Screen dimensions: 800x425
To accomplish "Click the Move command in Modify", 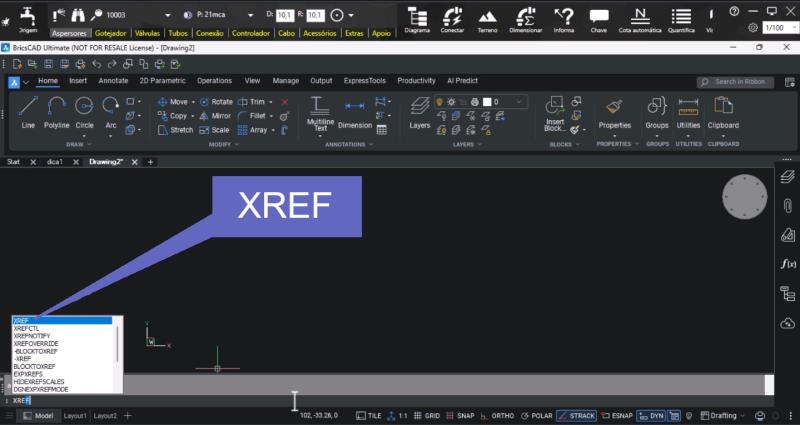I will pos(173,101).
